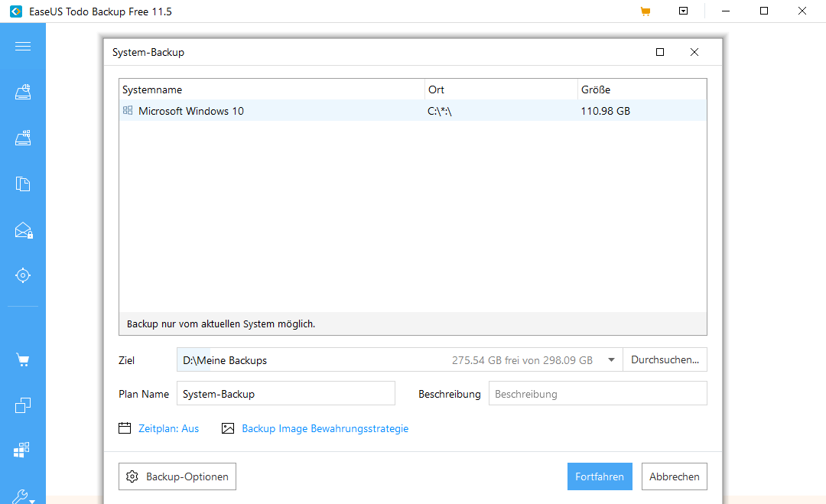Screen dimensions: 826x504
Task: Open System Backup sidebar icon
Action: [x=23, y=138]
